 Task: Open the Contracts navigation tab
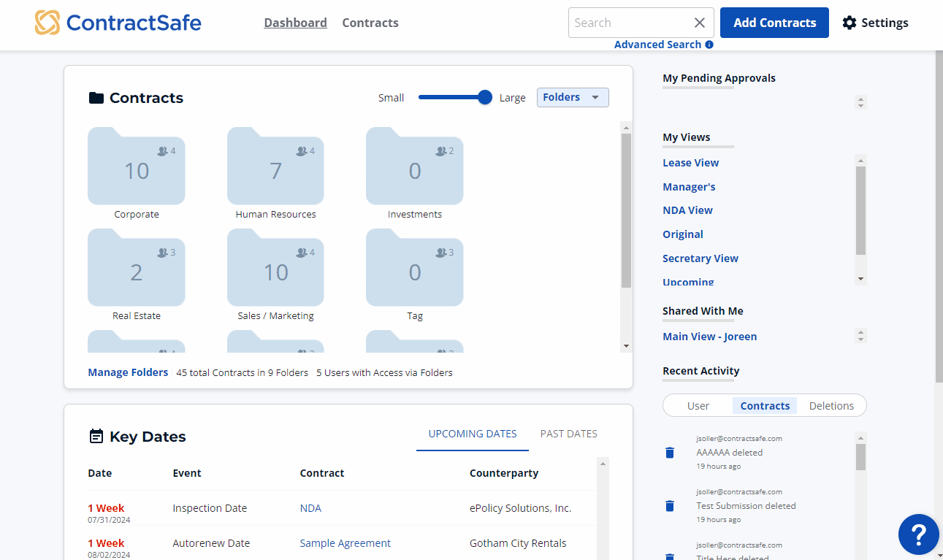pos(370,23)
